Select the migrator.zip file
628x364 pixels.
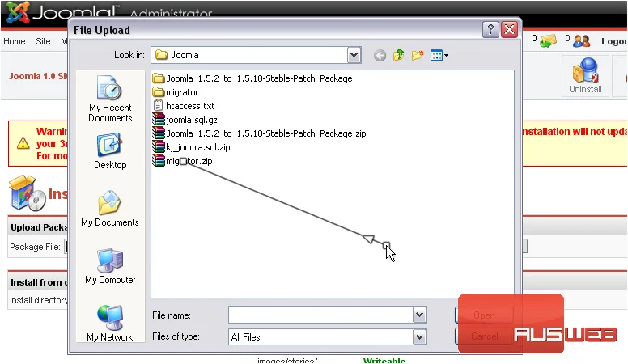click(183, 161)
